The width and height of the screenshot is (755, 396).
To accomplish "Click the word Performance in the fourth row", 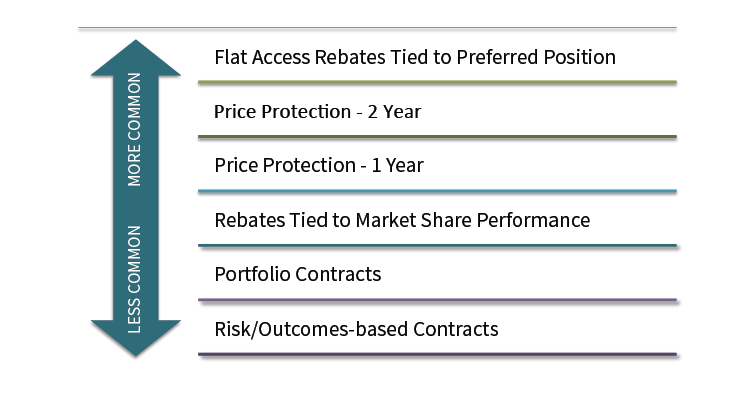I will (534, 220).
